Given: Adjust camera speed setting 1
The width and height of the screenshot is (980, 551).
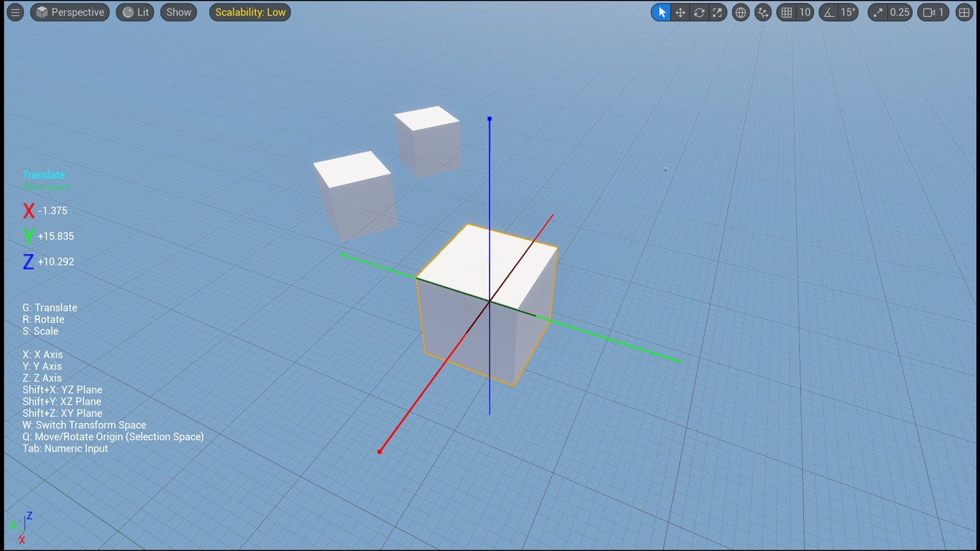Looking at the screenshot, I should 934,12.
